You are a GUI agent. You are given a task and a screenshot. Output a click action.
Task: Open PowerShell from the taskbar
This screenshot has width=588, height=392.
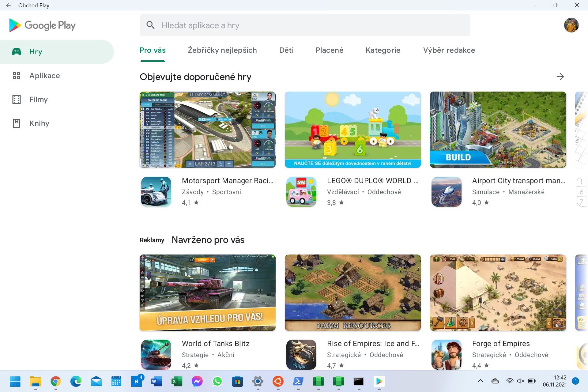click(298, 381)
